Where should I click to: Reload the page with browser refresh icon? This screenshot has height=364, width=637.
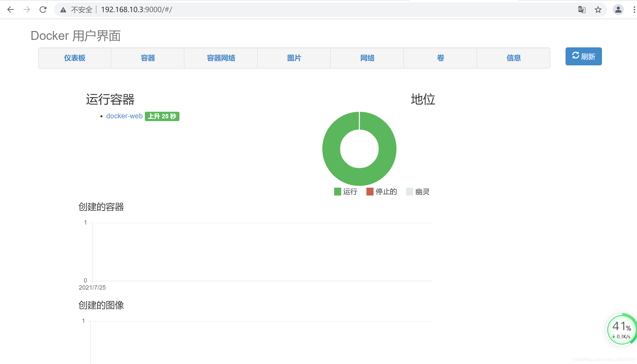point(43,10)
